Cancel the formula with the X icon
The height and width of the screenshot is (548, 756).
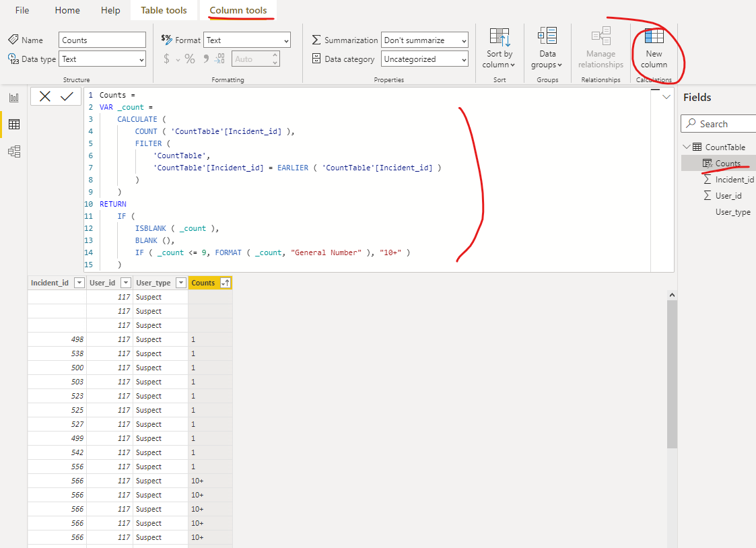45,96
